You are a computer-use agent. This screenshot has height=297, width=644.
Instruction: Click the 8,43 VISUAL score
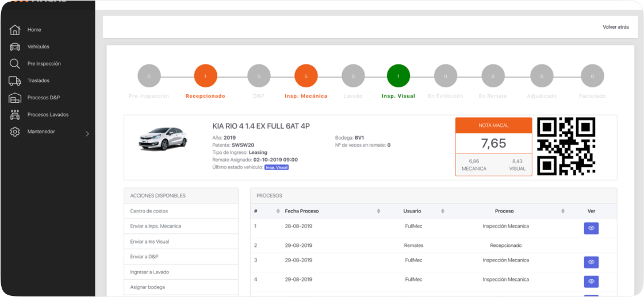click(517, 165)
